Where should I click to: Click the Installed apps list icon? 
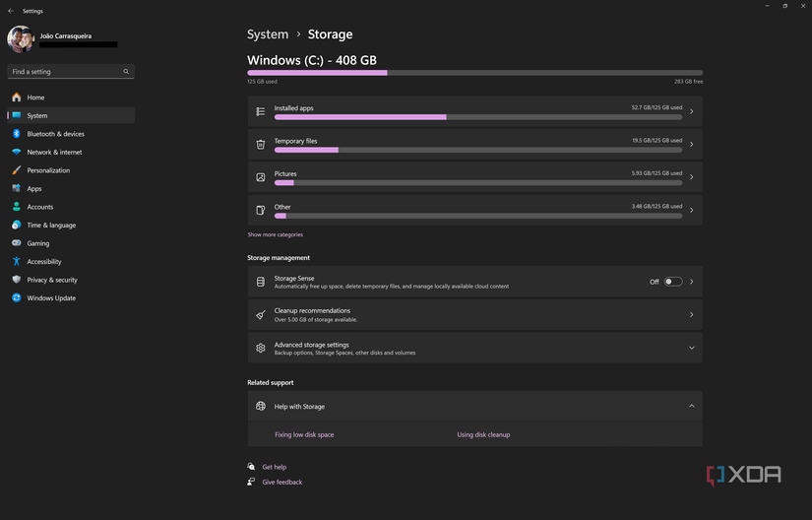coord(261,111)
